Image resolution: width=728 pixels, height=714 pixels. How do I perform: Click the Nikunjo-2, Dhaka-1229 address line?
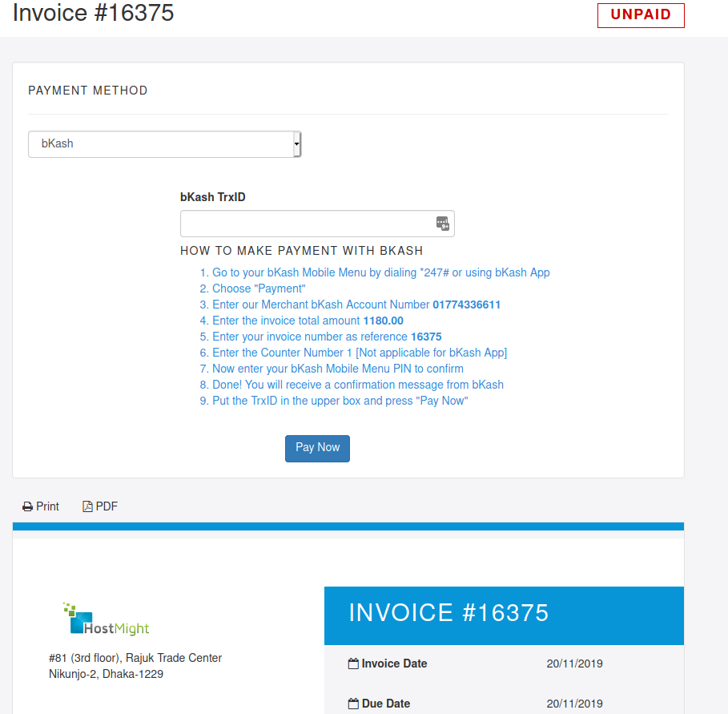[x=106, y=674]
